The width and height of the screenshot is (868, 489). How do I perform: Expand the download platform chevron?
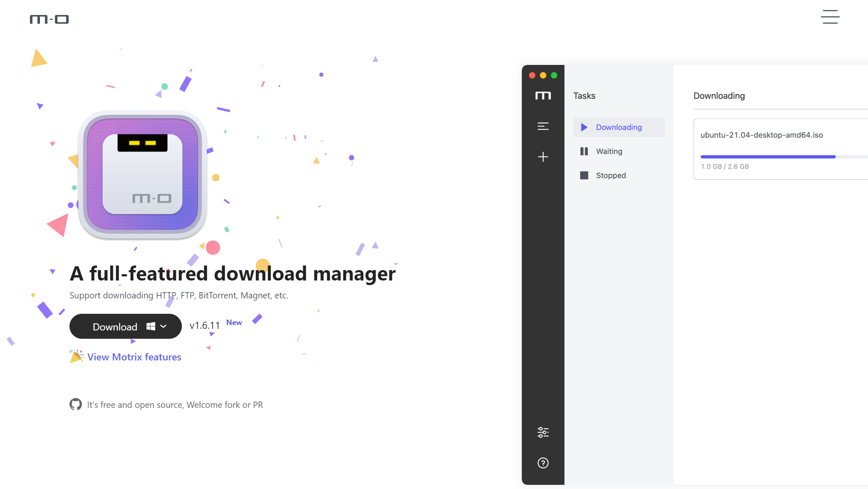tap(164, 326)
